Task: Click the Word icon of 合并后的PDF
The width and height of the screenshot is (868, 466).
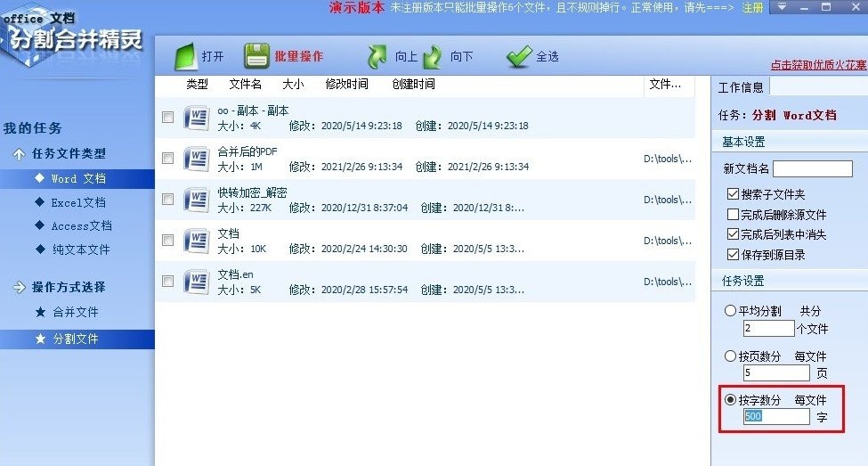Action: click(196, 159)
